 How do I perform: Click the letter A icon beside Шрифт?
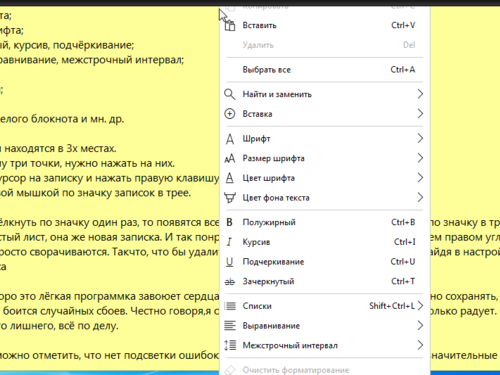pos(230,139)
